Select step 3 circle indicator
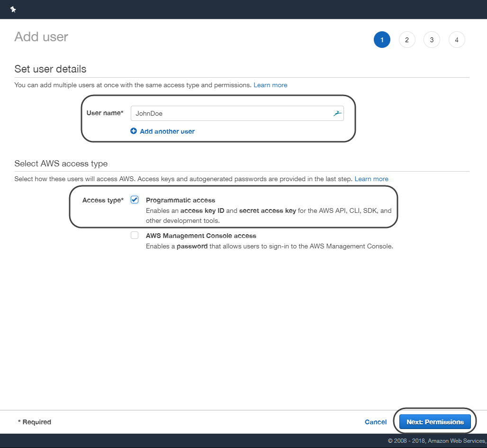This screenshot has height=448, width=487. [432, 40]
